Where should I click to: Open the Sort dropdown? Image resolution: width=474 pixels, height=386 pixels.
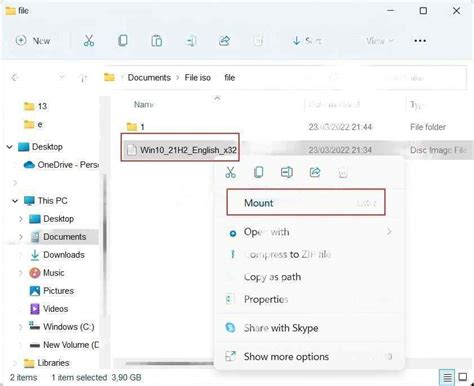pyautogui.click(x=307, y=41)
